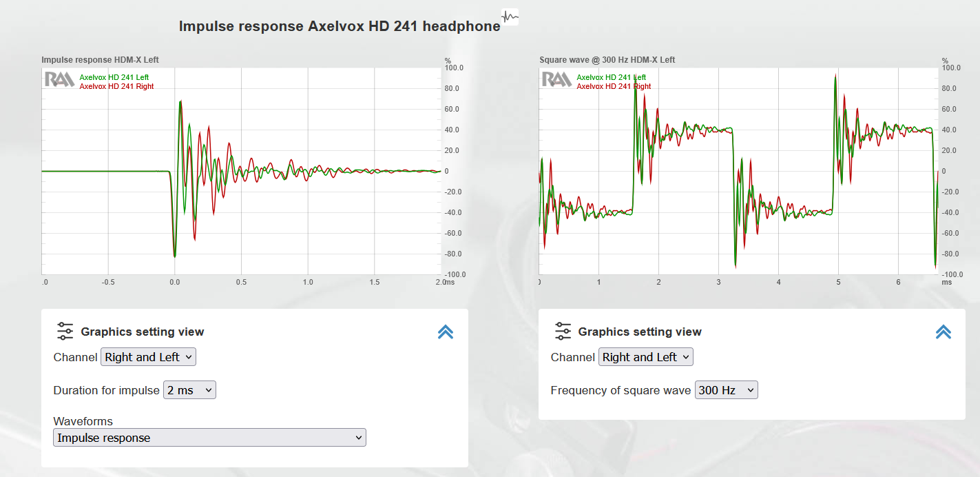
Task: Click green 'Axelvox HD 241 Left' legend in square wave chart
Action: coord(612,77)
